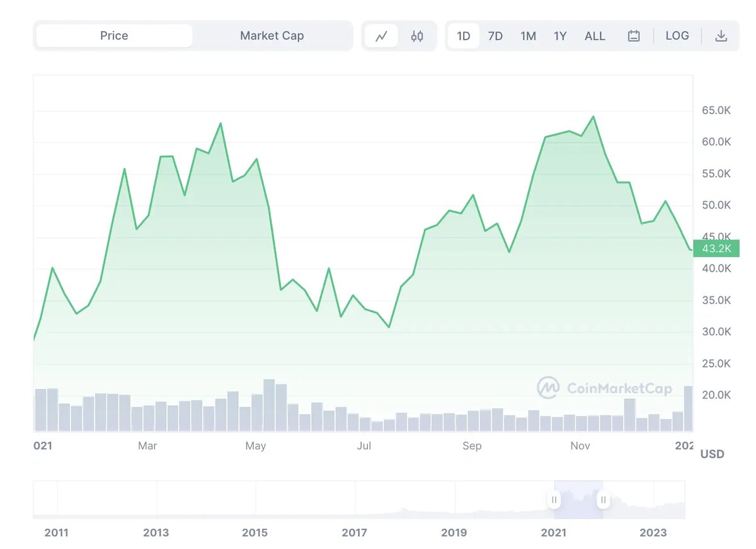Click the 43.2K current price label

coord(716,248)
